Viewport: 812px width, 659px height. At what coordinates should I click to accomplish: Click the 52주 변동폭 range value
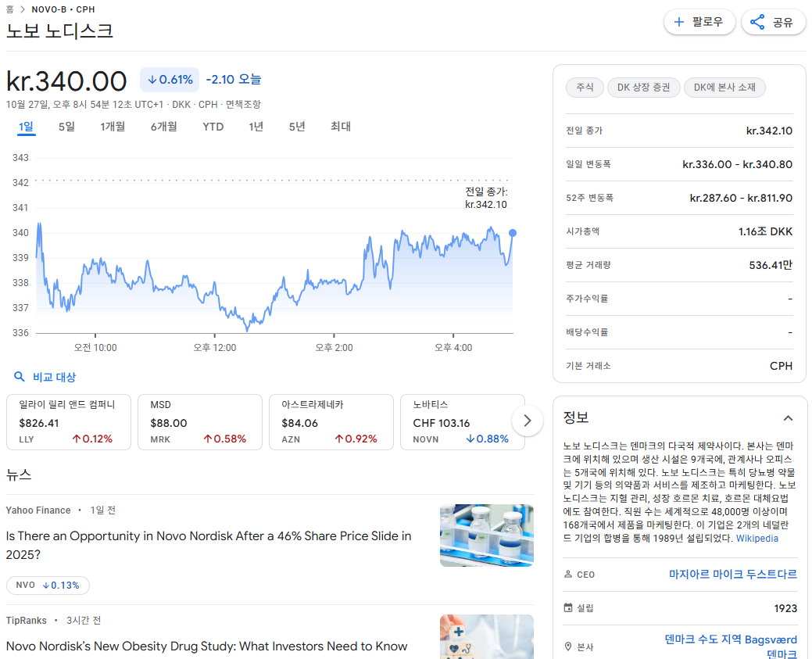point(741,198)
